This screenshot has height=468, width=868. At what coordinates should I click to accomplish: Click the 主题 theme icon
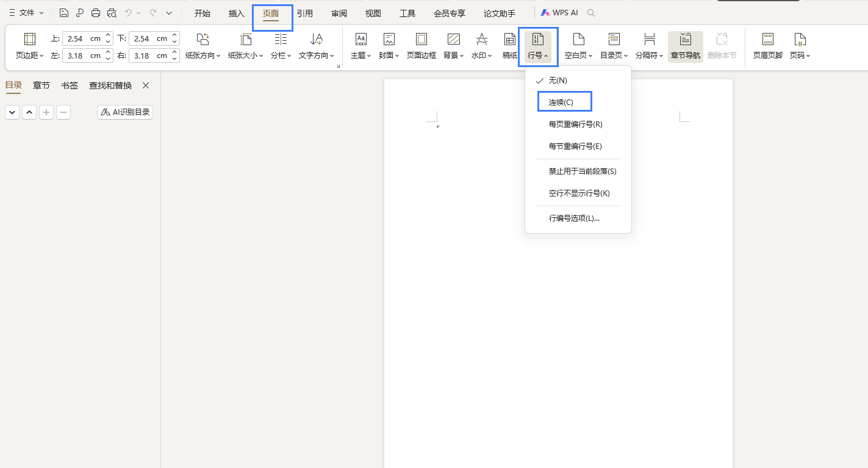pos(361,39)
